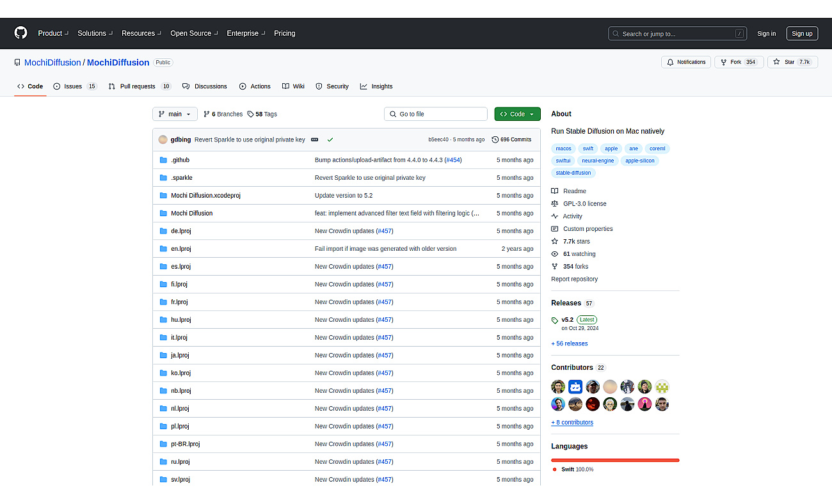Viewport: 832px width, 504px height.
Task: Click the red Swift language bar
Action: [x=615, y=460]
